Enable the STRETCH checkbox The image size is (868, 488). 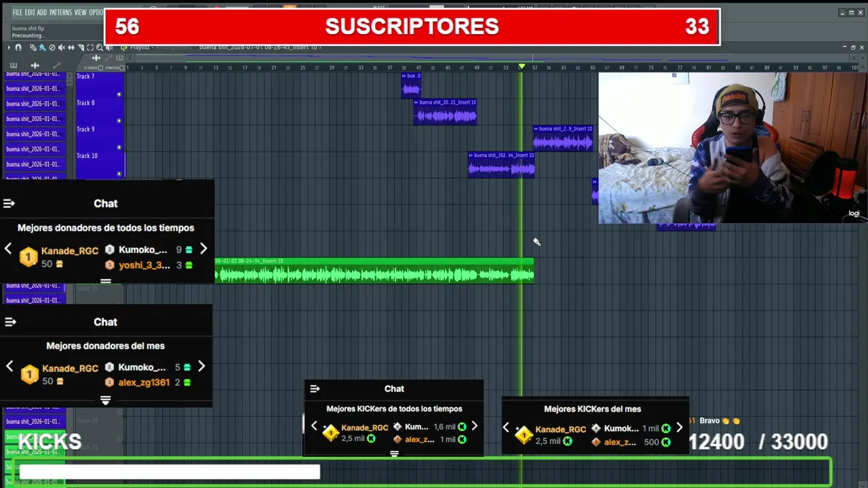point(121,68)
